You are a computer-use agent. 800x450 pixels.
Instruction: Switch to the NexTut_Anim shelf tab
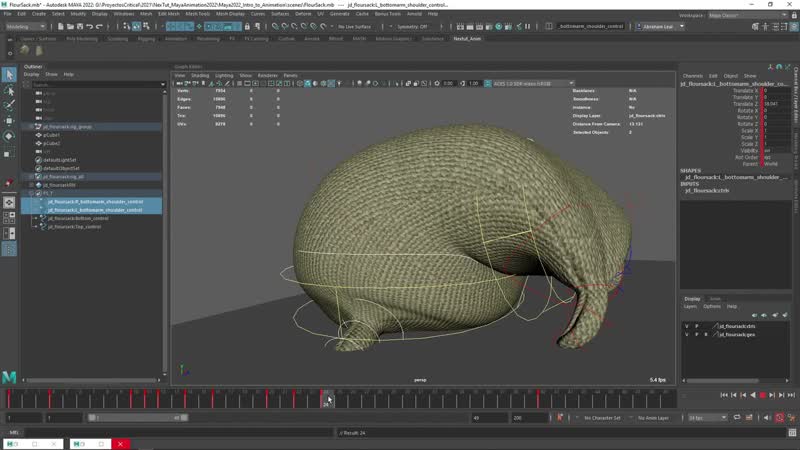pos(467,39)
